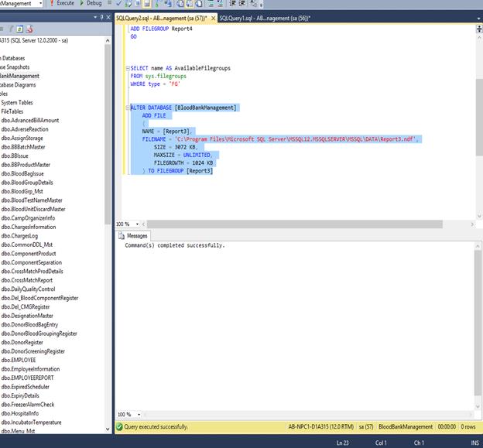This screenshot has width=483, height=448.
Task: Click the Debug button in toolbar
Action: coord(93,4)
